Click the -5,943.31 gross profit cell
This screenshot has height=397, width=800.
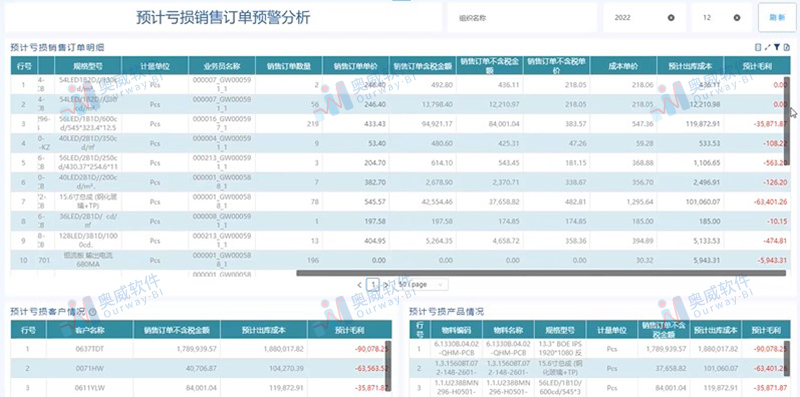click(x=757, y=260)
